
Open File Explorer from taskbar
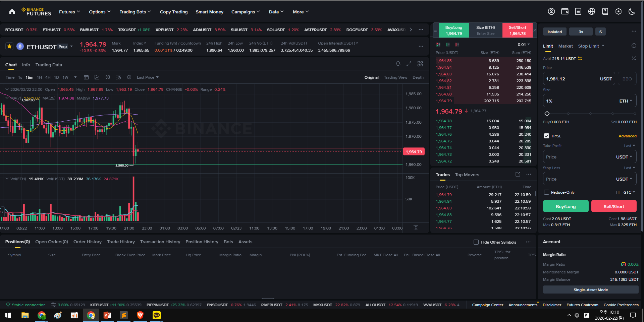coord(25,315)
